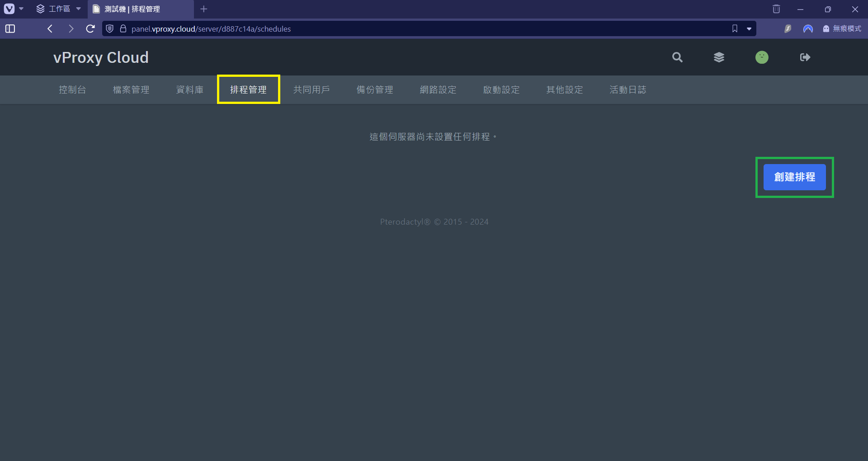868x461 pixels.
Task: Click the sign out icon
Action: click(x=805, y=57)
